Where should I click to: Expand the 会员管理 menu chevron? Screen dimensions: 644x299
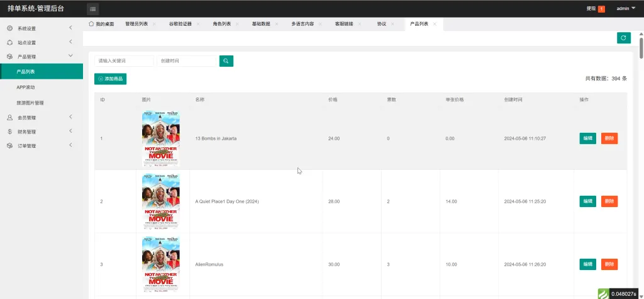tap(70, 117)
